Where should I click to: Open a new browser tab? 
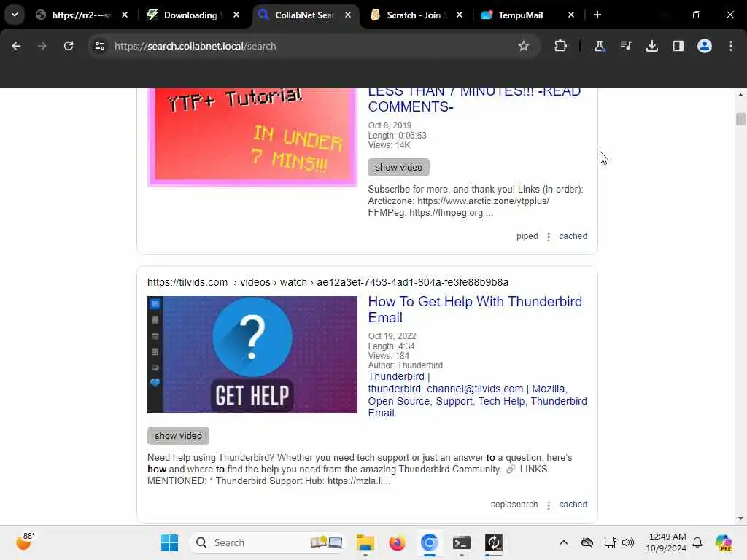597,15
